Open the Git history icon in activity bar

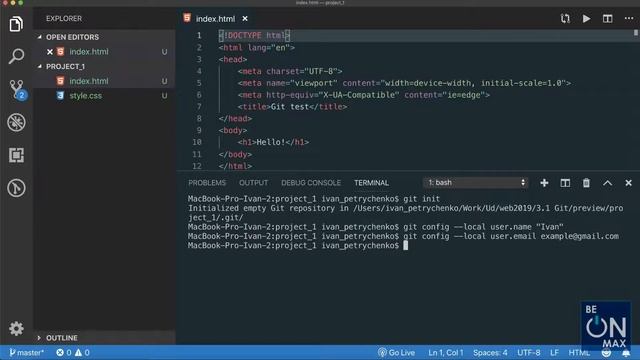(16, 188)
